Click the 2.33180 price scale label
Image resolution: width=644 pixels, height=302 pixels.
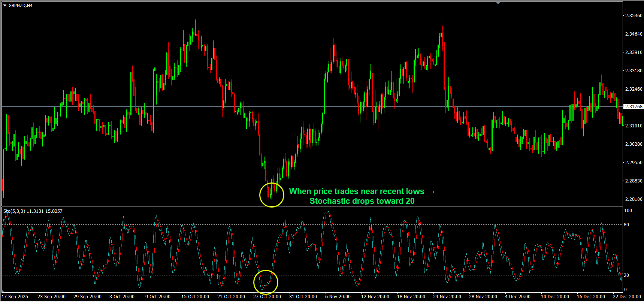click(x=633, y=71)
